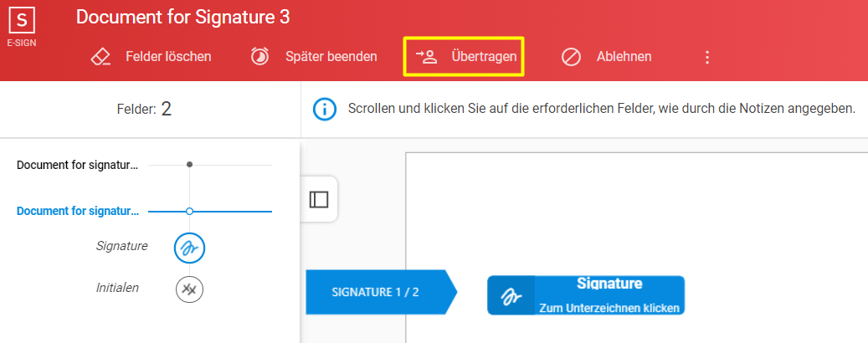Image resolution: width=868 pixels, height=343 pixels.
Task: Click the blue info icon
Action: tap(325, 110)
